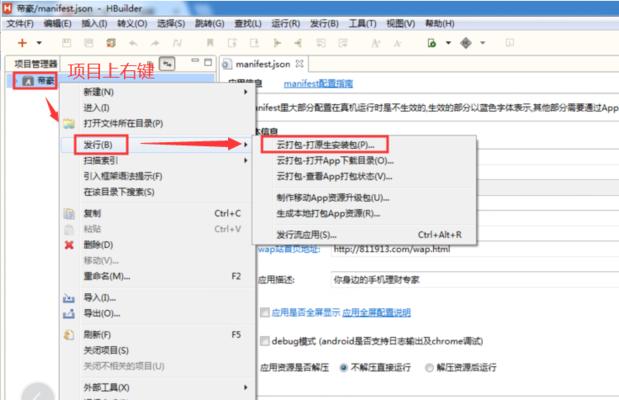Click the link-with-editor icon in project manager
619x400 pixels.
click(167, 64)
